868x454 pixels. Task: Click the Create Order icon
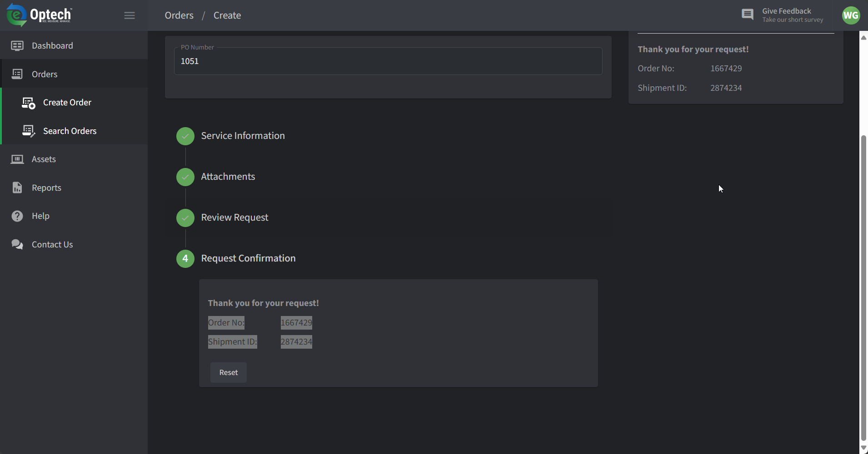[x=29, y=103]
